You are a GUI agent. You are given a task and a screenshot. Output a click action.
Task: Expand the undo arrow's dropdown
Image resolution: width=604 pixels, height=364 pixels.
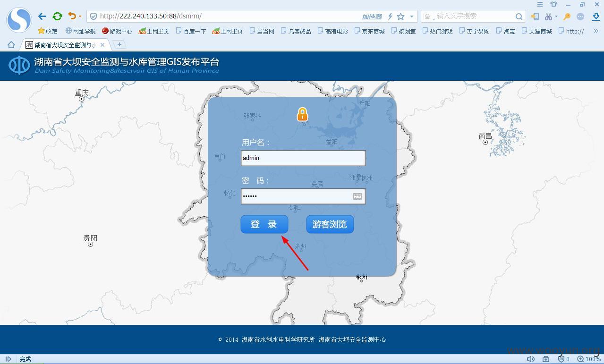point(80,17)
